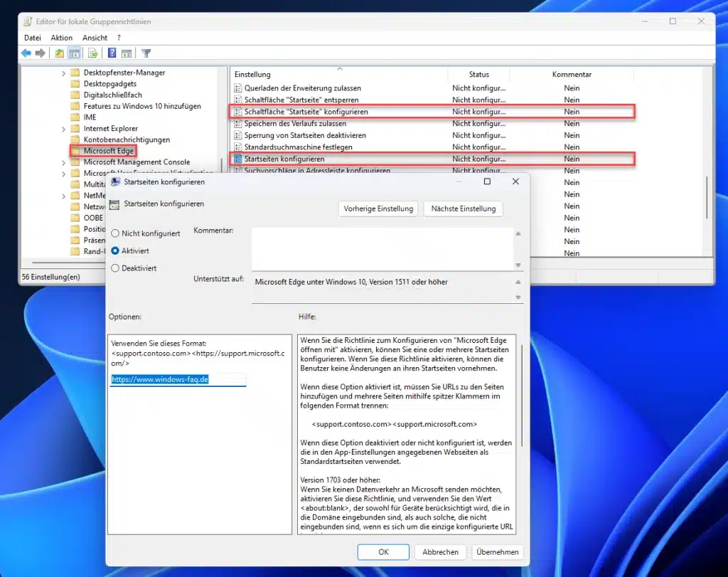This screenshot has height=577, width=728.
Task: Click the Vorherige Einstellung button
Action: coord(378,208)
